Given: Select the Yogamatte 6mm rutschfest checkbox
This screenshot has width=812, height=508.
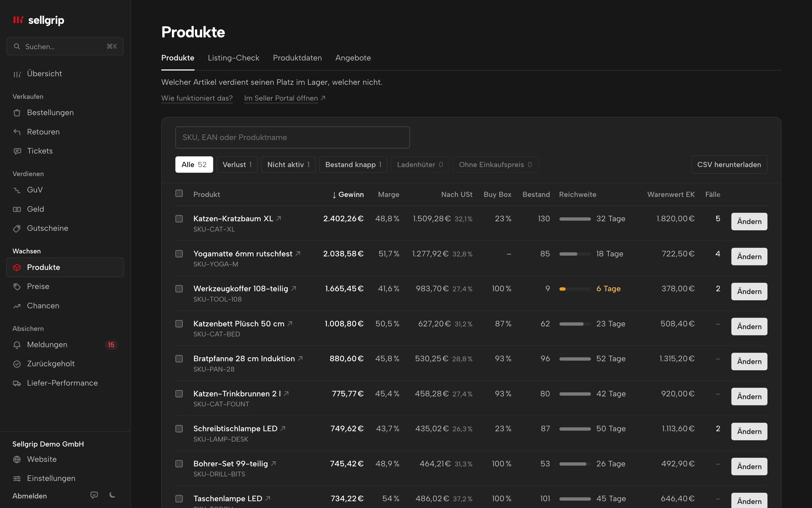Looking at the screenshot, I should (179, 254).
